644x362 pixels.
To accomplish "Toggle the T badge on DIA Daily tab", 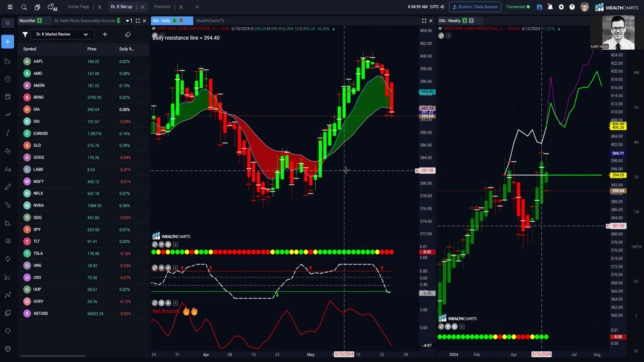I will pyautogui.click(x=181, y=21).
